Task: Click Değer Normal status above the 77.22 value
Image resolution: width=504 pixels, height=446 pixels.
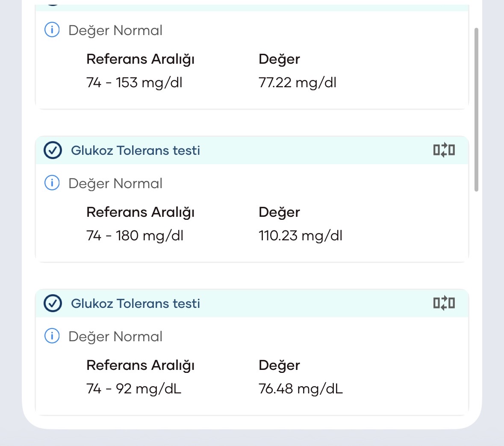Action: point(115,30)
